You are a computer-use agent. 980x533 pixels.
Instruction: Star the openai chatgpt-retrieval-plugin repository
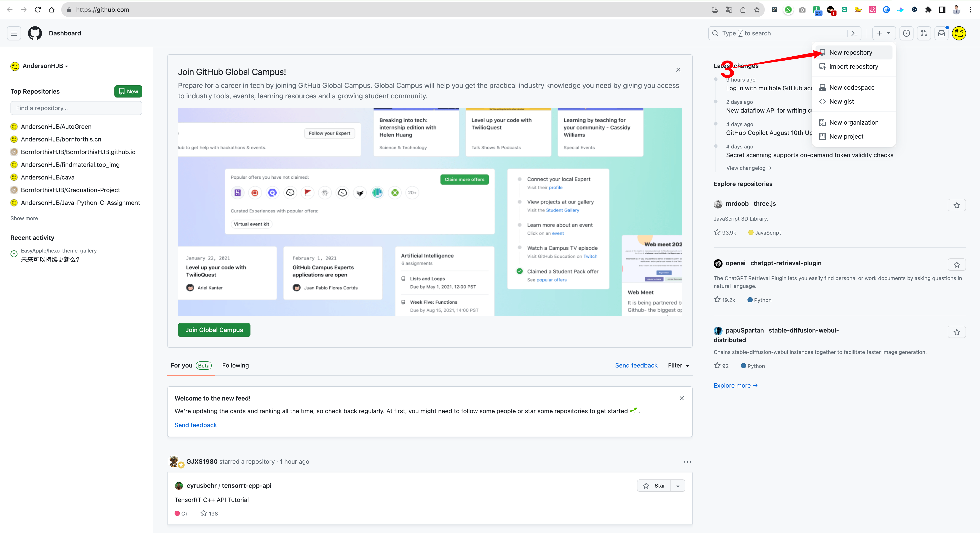click(957, 265)
